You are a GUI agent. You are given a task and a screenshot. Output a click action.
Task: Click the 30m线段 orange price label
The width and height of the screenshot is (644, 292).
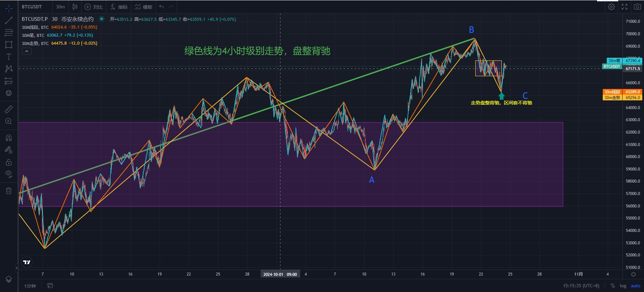pyautogui.click(x=612, y=92)
